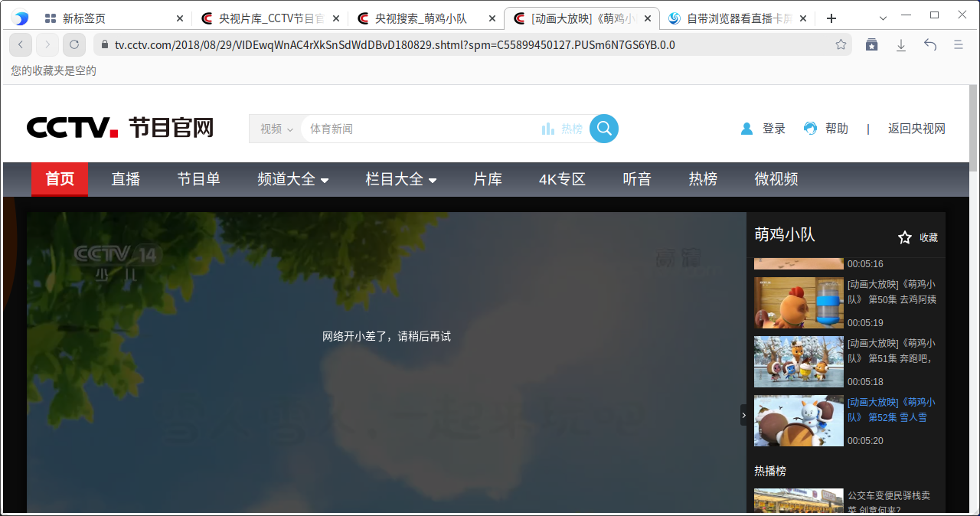Click the 萌鸡小队 playlist title
Viewport: 980px width, 516px height.
point(785,234)
